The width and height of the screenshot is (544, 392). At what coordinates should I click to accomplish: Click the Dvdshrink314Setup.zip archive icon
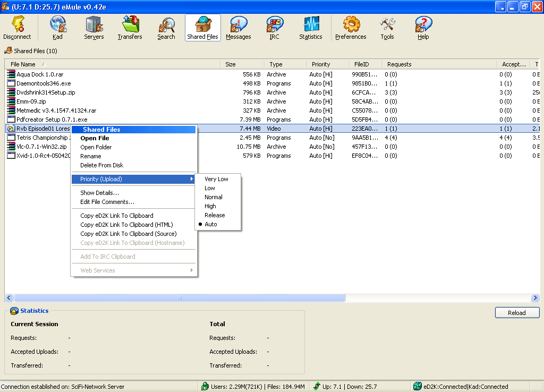(11, 92)
